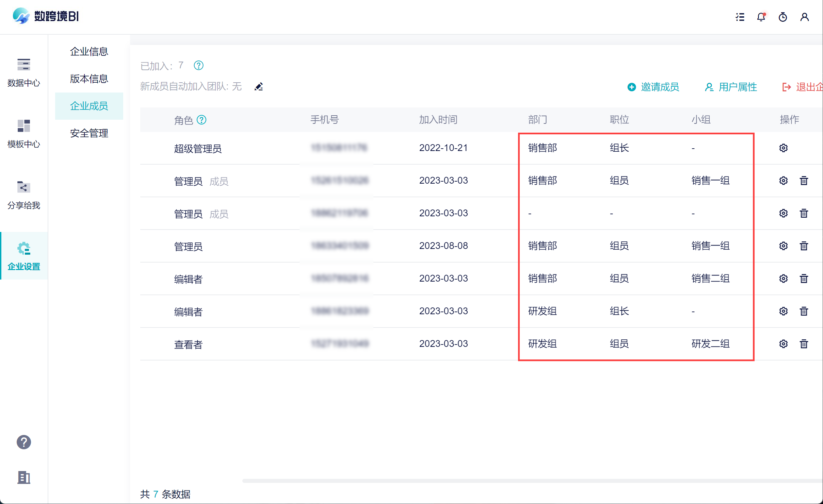Edit the new member auto-join team setting
Image resolution: width=823 pixels, height=504 pixels.
(x=259, y=87)
